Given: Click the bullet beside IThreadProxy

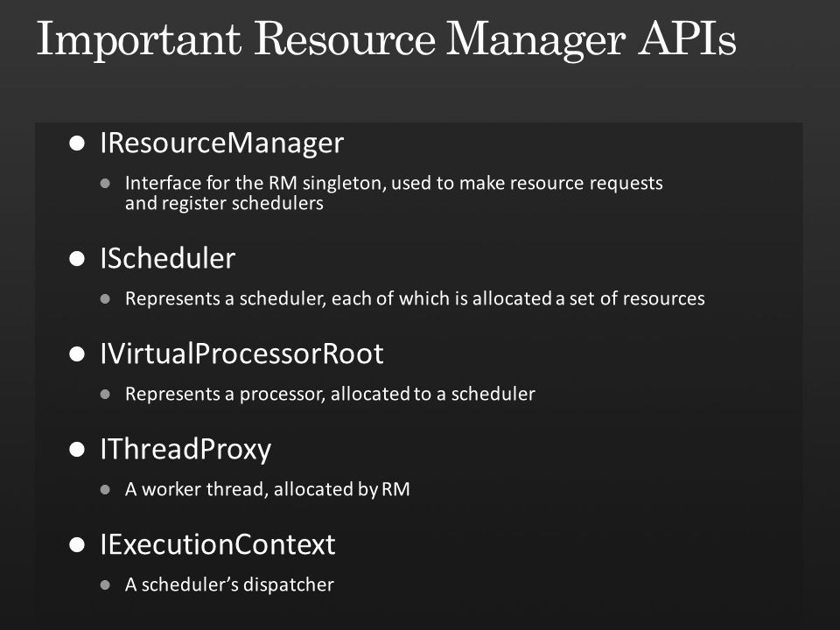Looking at the screenshot, I should coord(77,450).
